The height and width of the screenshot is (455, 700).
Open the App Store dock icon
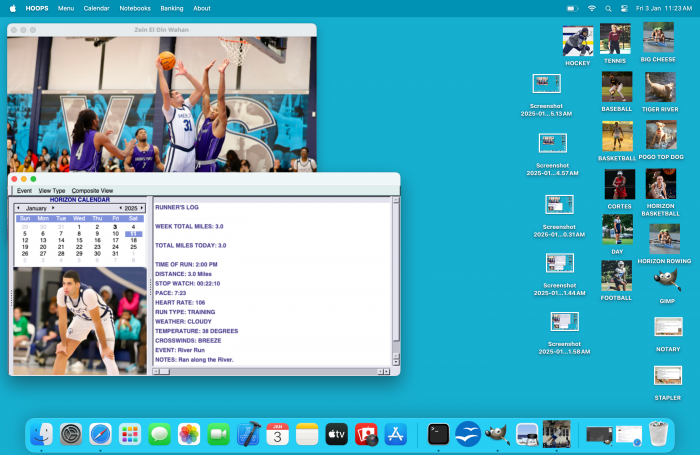point(395,434)
